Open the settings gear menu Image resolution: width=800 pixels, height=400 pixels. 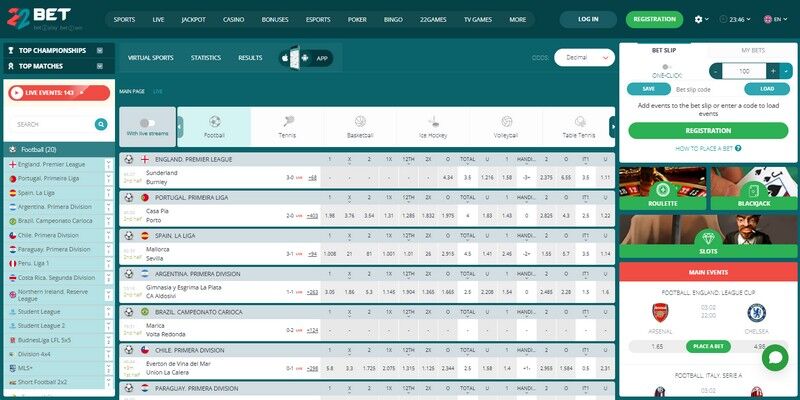pyautogui.click(x=701, y=19)
